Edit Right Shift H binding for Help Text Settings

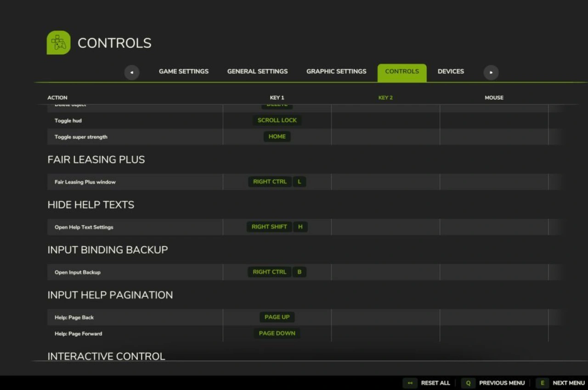(x=277, y=227)
